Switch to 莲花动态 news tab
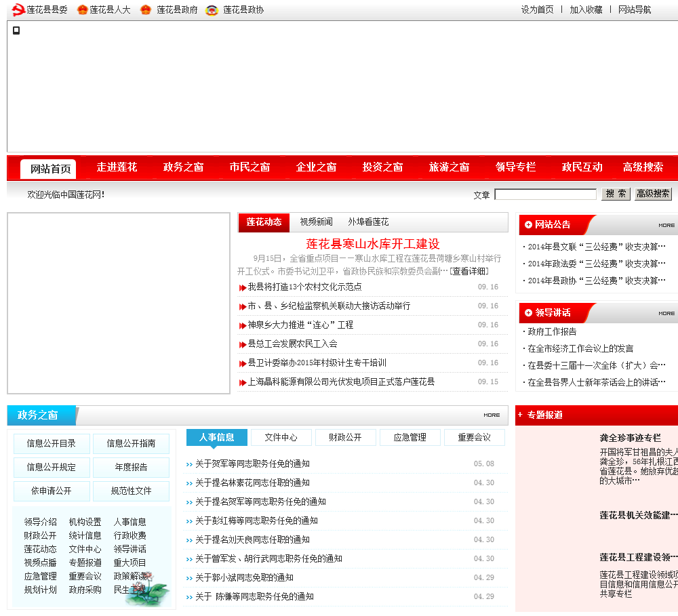 click(264, 222)
